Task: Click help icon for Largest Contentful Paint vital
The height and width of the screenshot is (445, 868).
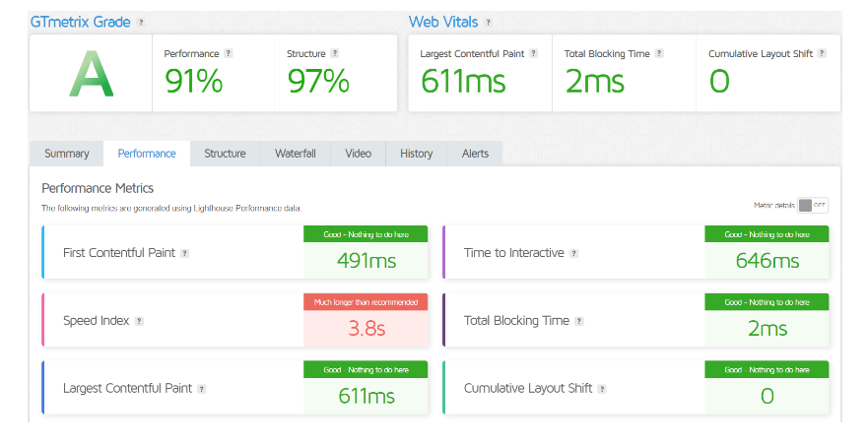Action: (533, 54)
